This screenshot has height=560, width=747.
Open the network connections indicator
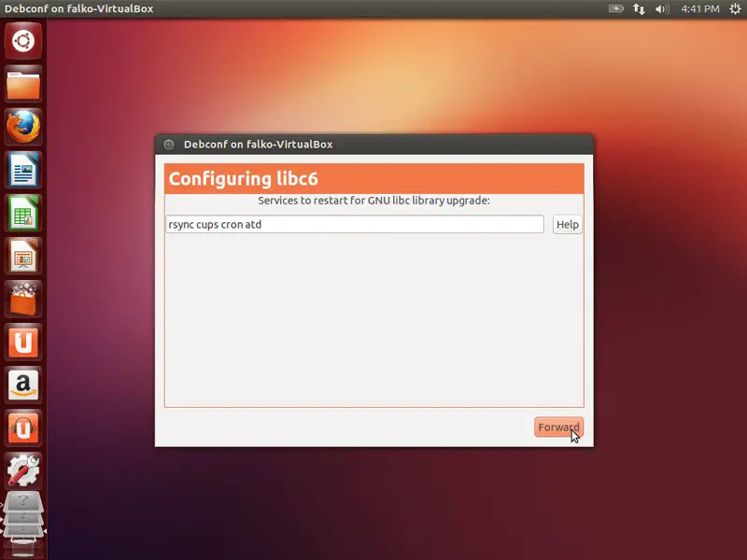[x=639, y=8]
